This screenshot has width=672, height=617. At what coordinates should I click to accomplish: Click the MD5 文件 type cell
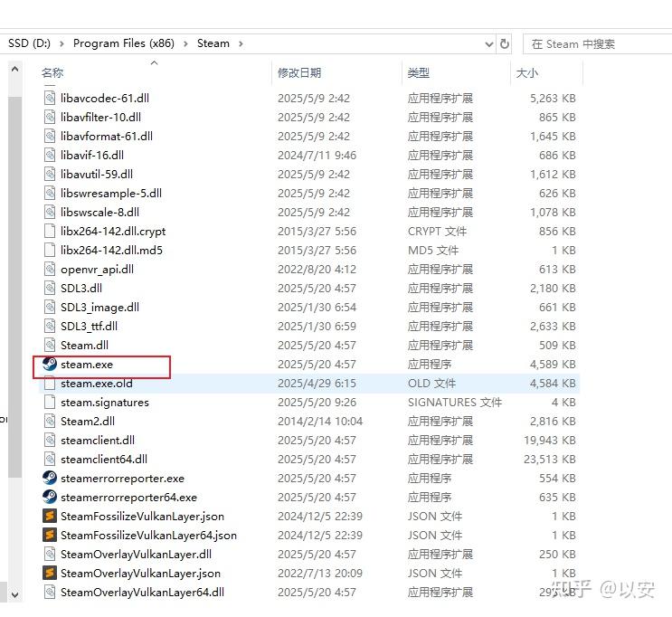[433, 250]
